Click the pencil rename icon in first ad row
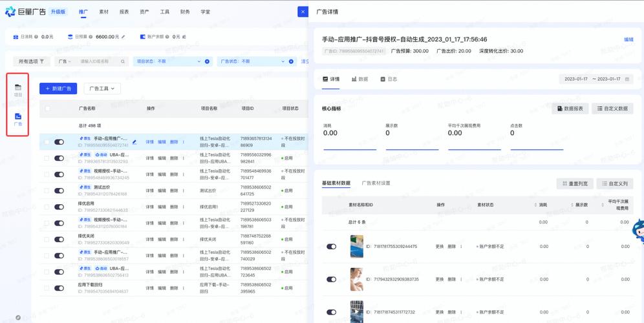 pos(134,142)
